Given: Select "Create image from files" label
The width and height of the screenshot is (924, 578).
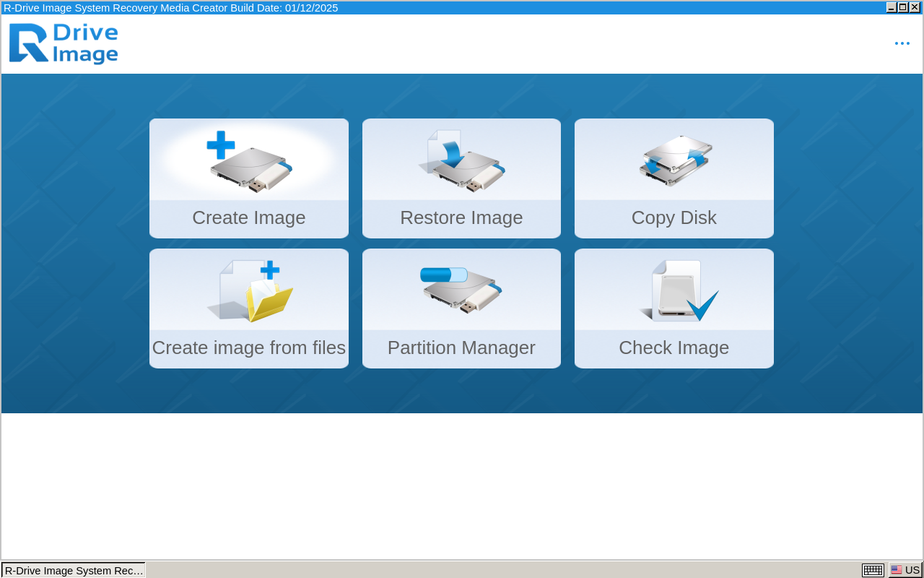Looking at the screenshot, I should 249,348.
